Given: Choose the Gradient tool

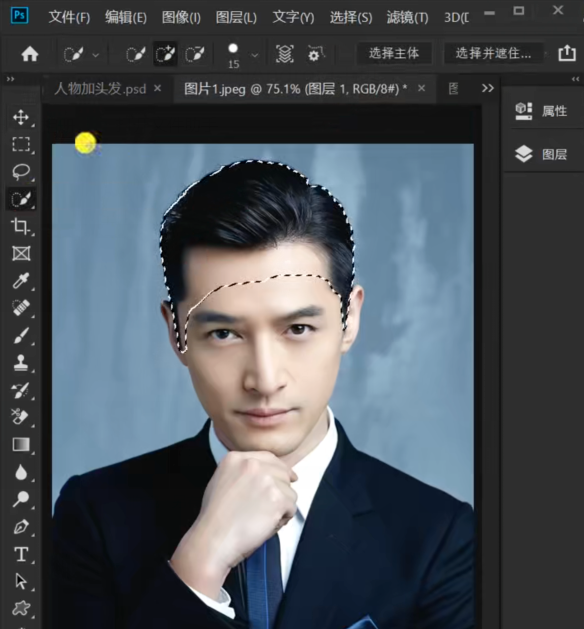Looking at the screenshot, I should 21,444.
